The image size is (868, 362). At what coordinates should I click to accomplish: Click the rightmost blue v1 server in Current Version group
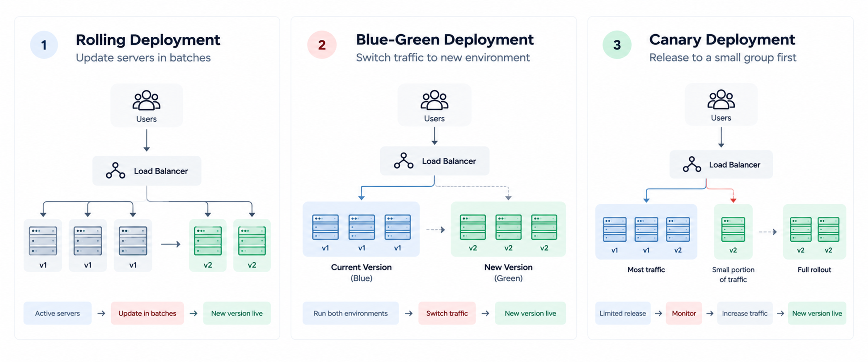398,227
